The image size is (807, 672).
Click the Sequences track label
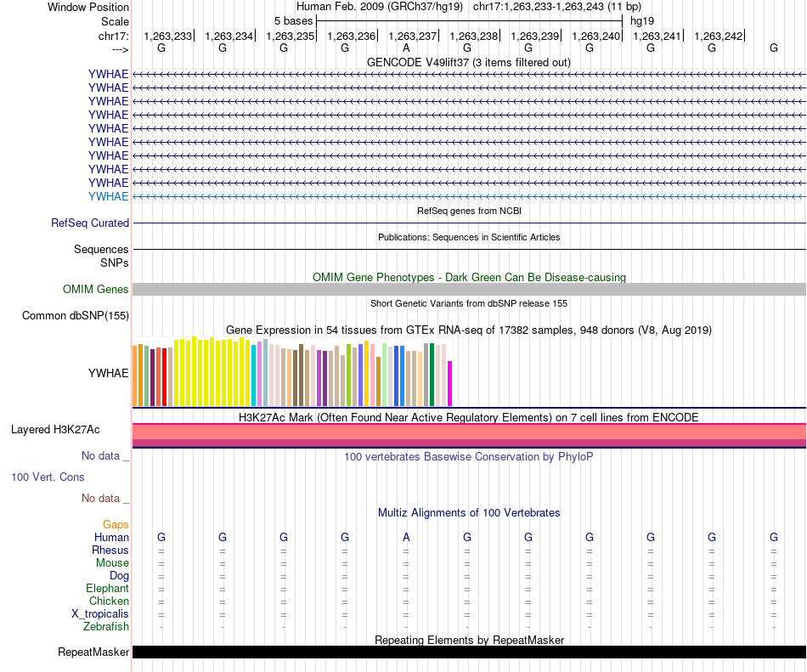pyautogui.click(x=101, y=249)
